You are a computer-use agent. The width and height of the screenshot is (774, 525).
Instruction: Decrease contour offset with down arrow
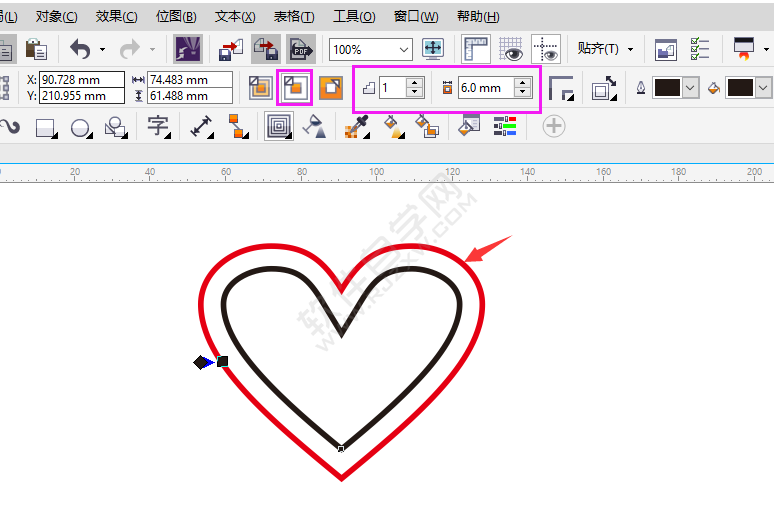tap(522, 93)
